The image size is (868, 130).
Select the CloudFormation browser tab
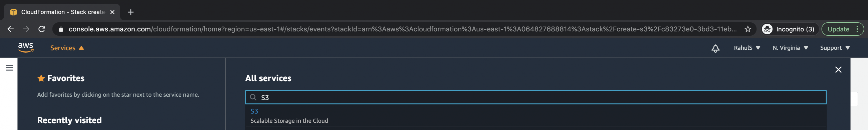point(62,12)
